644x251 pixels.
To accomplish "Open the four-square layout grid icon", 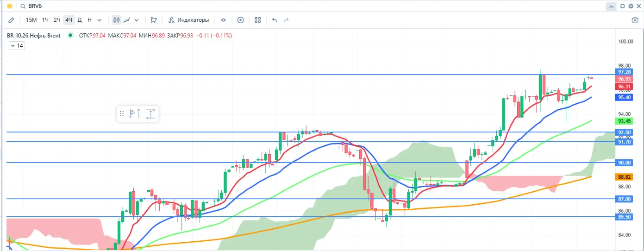I will tap(258, 20).
